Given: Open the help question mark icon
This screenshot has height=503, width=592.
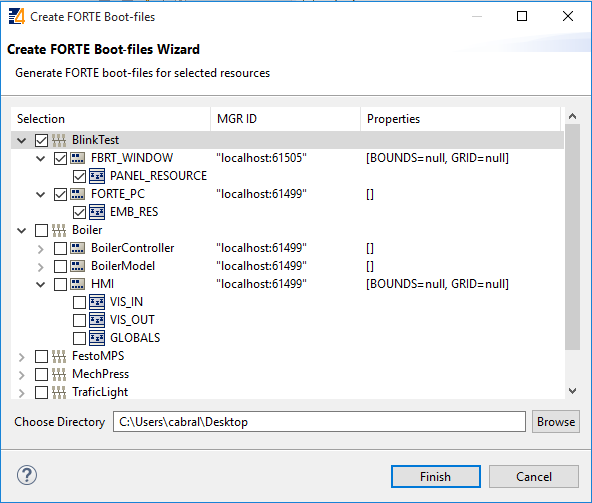Looking at the screenshot, I should (x=27, y=475).
